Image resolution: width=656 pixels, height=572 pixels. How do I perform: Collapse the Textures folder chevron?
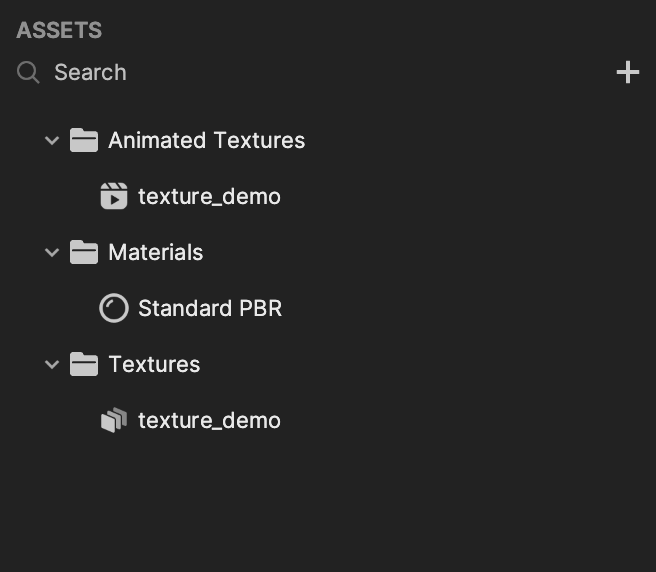click(x=52, y=365)
